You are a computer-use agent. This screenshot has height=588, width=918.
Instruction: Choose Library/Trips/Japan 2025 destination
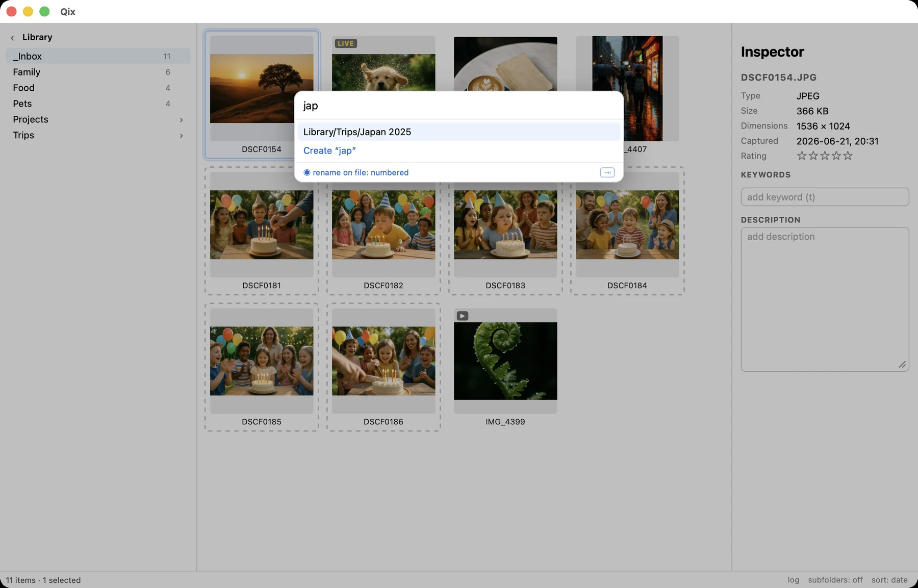pos(458,132)
